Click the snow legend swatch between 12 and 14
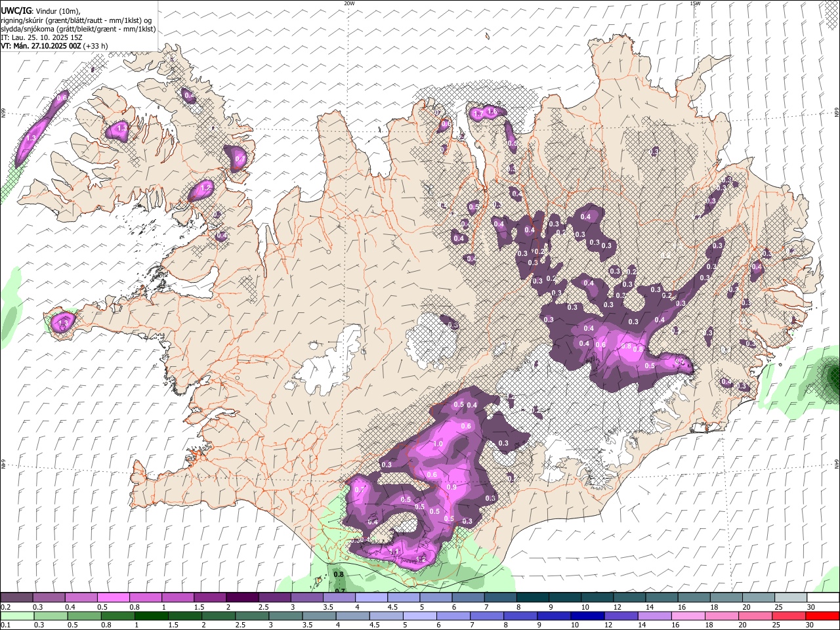 (x=629, y=597)
